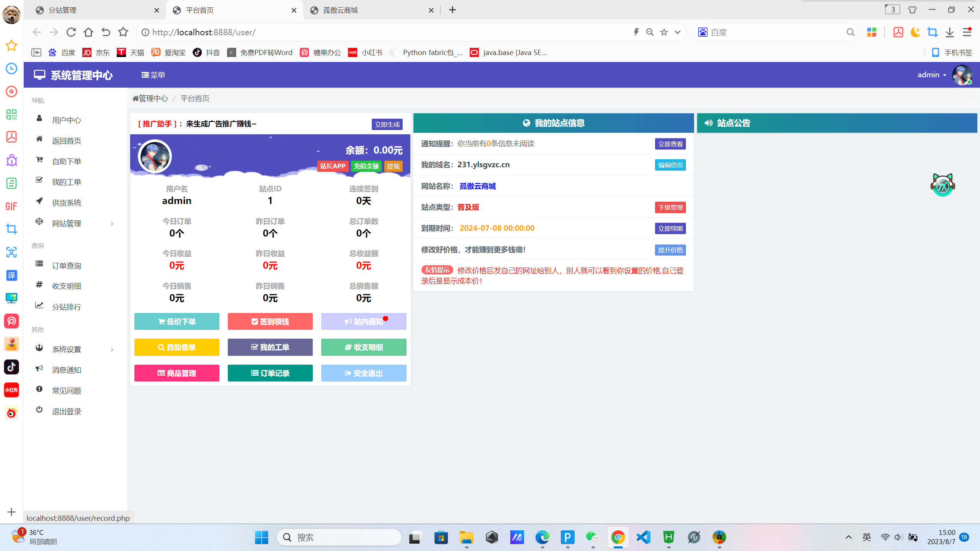This screenshot has width=980, height=551.
Task: Toggle the bookmarks sidebar panel icon
Action: (36, 52)
